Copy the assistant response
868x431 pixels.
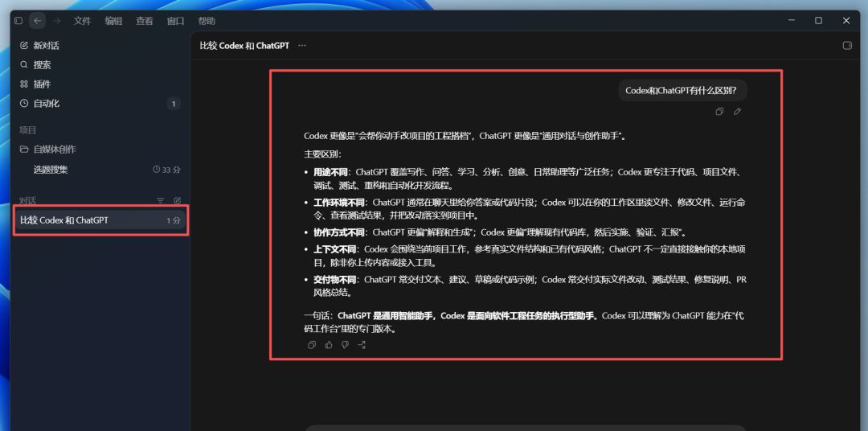click(312, 345)
